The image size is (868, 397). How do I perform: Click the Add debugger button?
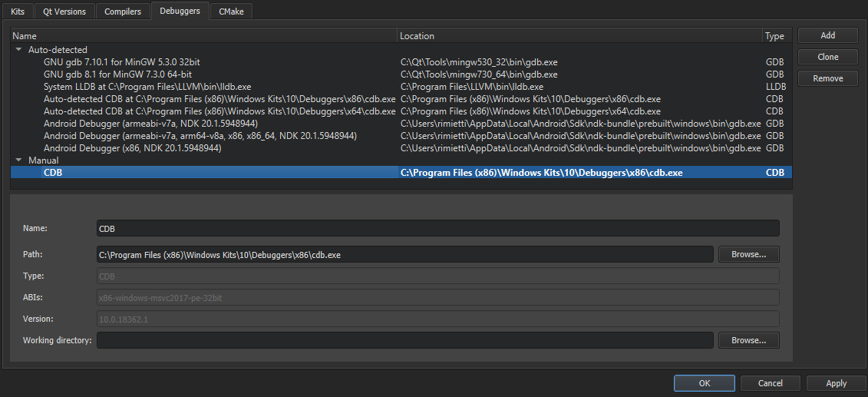(827, 35)
